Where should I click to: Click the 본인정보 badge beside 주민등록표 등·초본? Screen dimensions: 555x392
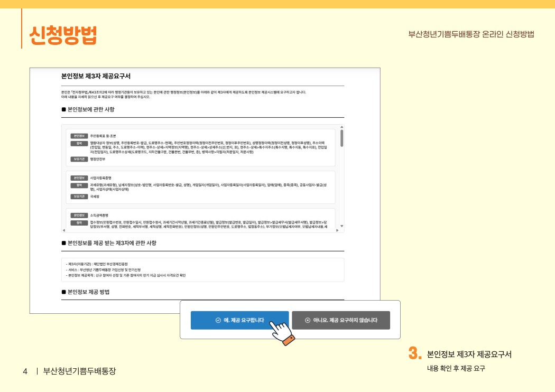[x=79, y=135]
